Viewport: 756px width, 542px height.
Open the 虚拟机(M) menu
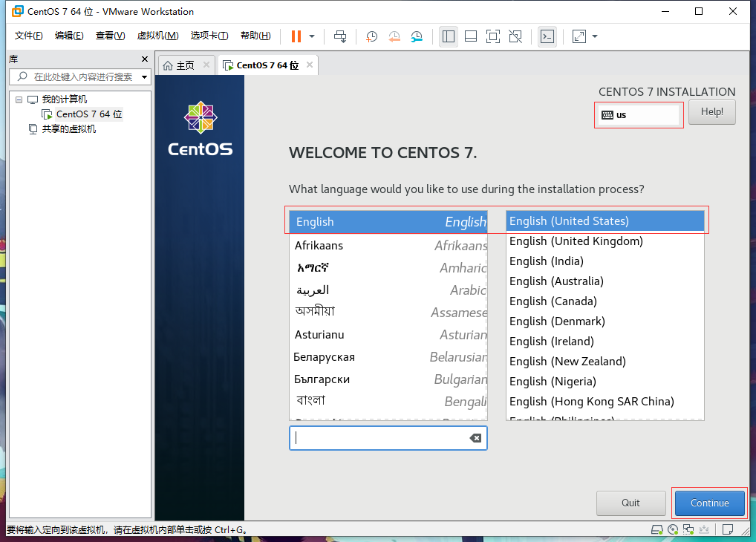point(157,36)
